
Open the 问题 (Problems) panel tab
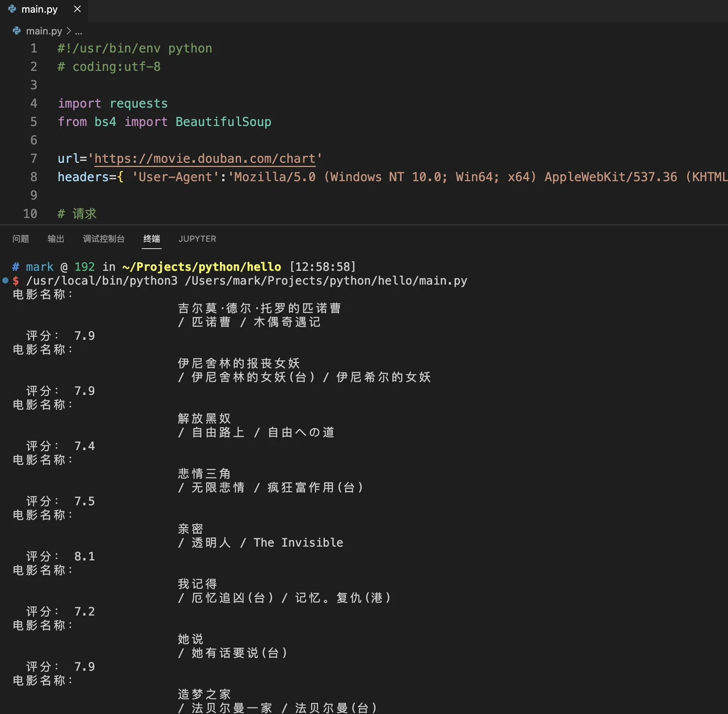[x=21, y=239]
